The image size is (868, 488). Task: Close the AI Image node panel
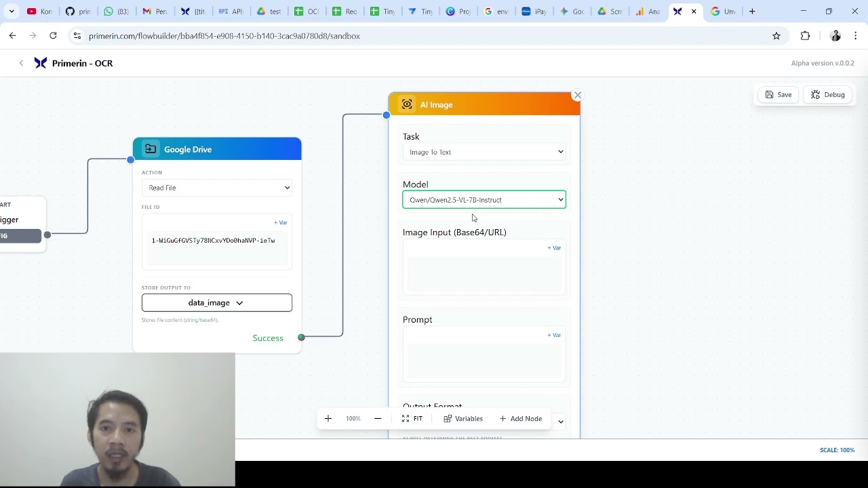pyautogui.click(x=577, y=96)
